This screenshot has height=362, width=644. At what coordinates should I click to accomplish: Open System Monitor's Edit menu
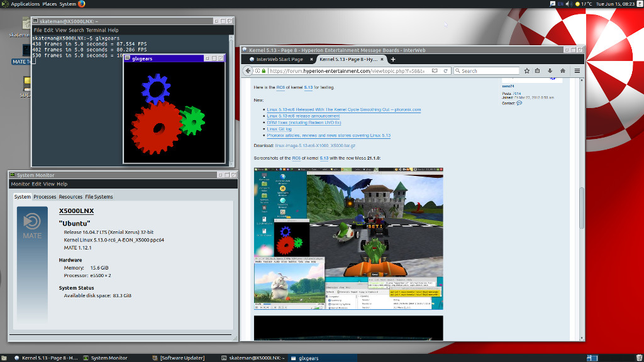point(36,184)
